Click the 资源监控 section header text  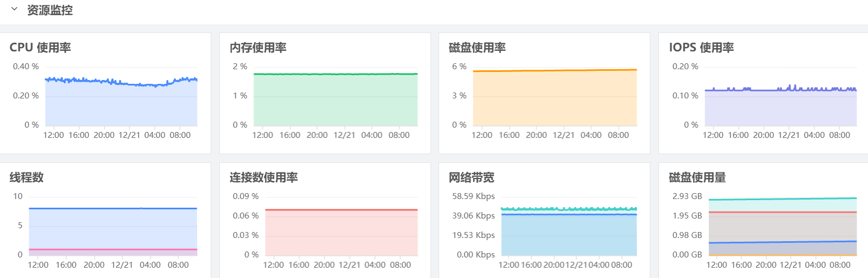pos(50,10)
